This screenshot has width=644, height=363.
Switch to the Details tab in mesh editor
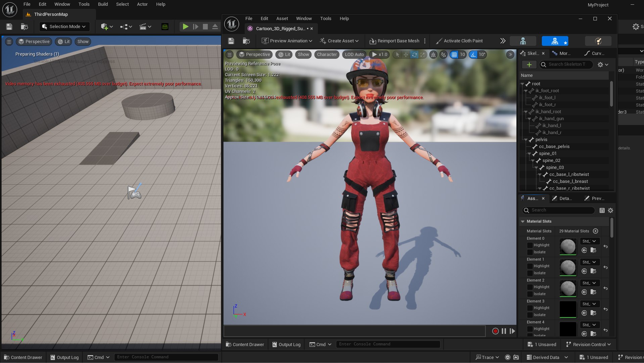pos(562,199)
